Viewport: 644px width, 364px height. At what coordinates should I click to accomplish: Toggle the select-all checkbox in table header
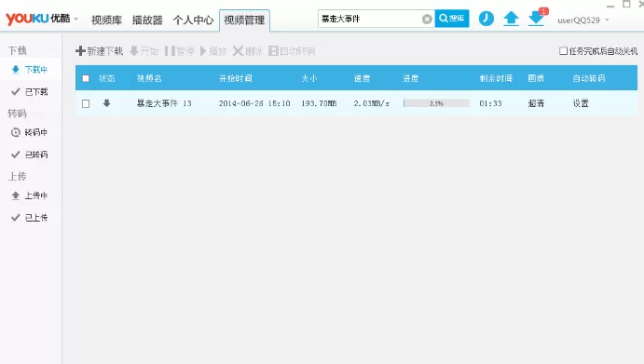[x=86, y=78]
